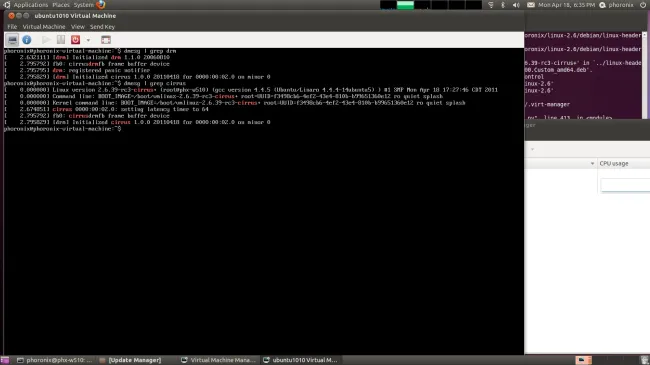The image size is (650, 365).
Task: Open the clock showing Mon Apr 18
Action: (x=566, y=5)
